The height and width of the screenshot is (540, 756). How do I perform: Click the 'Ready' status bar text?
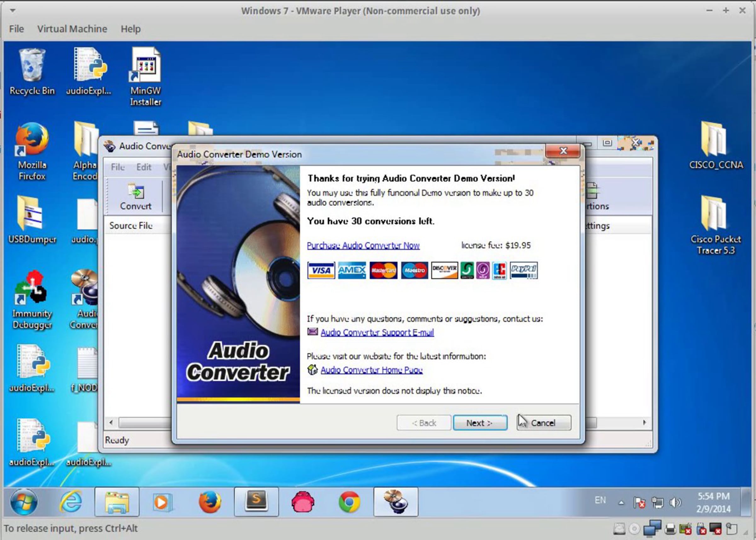coord(117,440)
